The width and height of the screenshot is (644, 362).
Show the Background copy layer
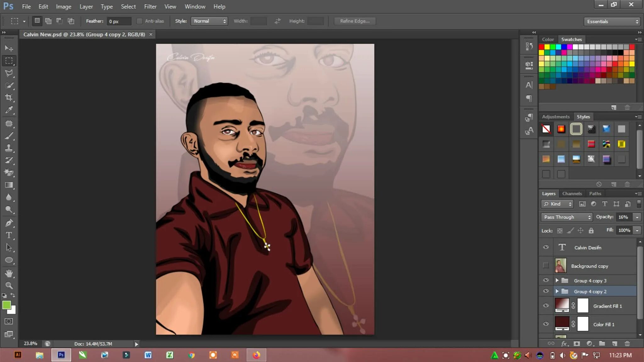546,266
